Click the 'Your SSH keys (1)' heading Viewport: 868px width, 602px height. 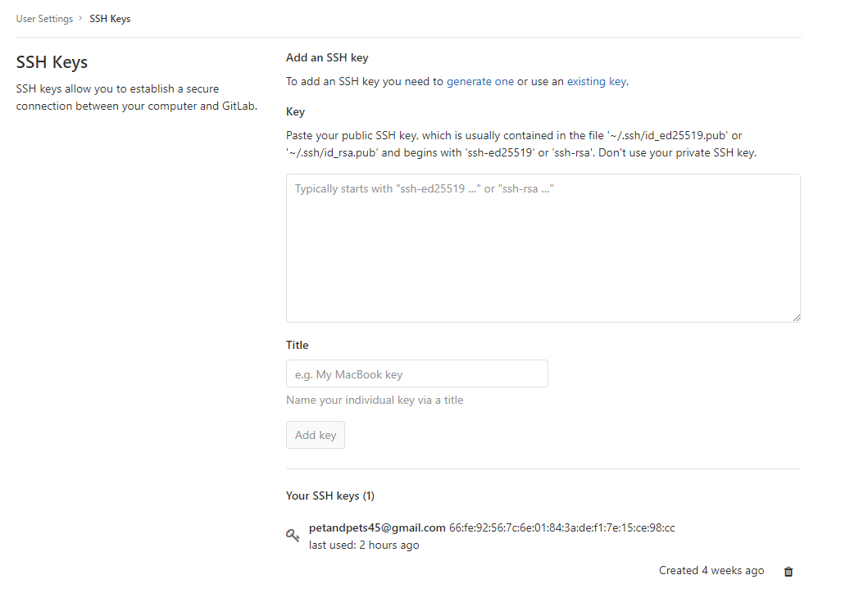point(330,496)
